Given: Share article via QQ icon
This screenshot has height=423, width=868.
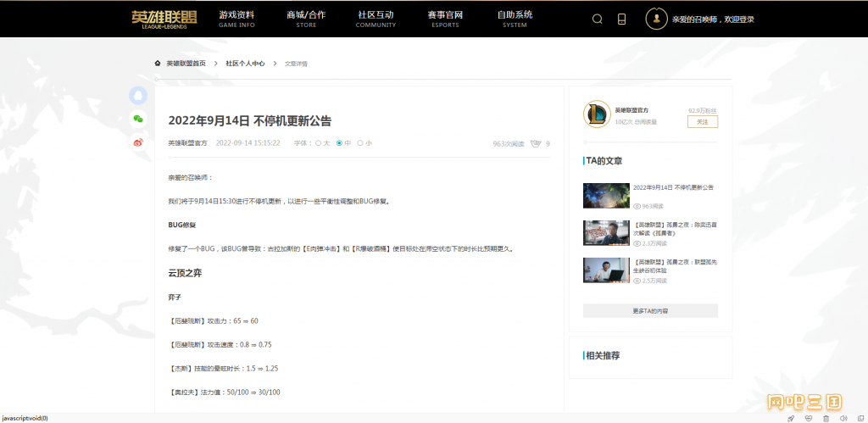Looking at the screenshot, I should (x=138, y=95).
